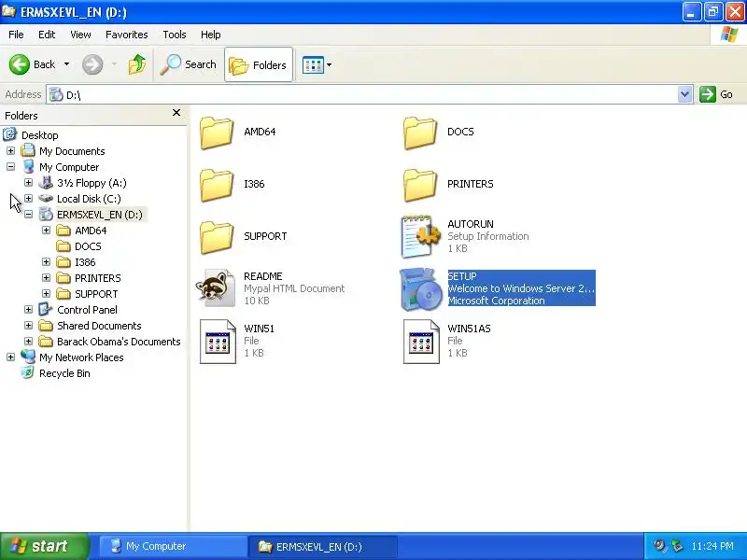Image resolution: width=747 pixels, height=560 pixels.
Task: Expand AMD64 tree folder node
Action: point(46,230)
